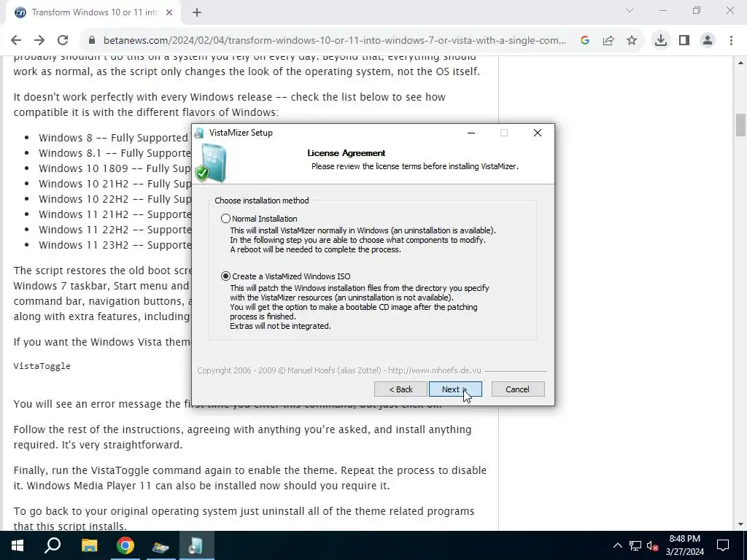Click the VistaToggle command text

click(42, 366)
